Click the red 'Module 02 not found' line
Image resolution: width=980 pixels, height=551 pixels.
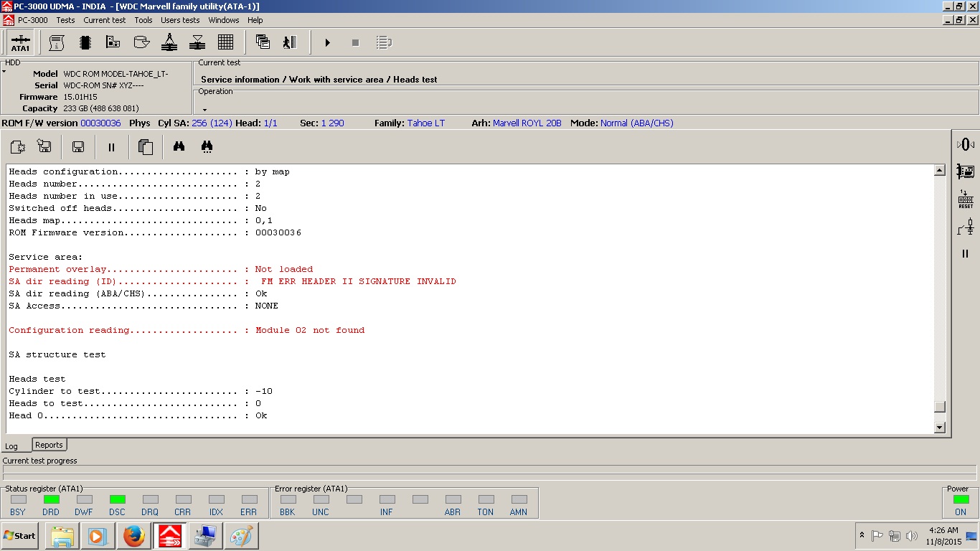click(187, 330)
